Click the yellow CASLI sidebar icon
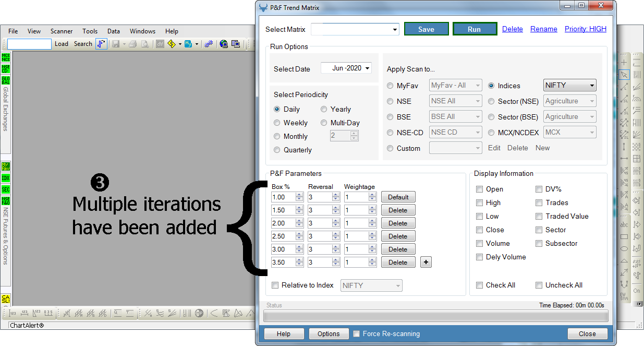Screen dimensions: 644x346 pos(6,299)
